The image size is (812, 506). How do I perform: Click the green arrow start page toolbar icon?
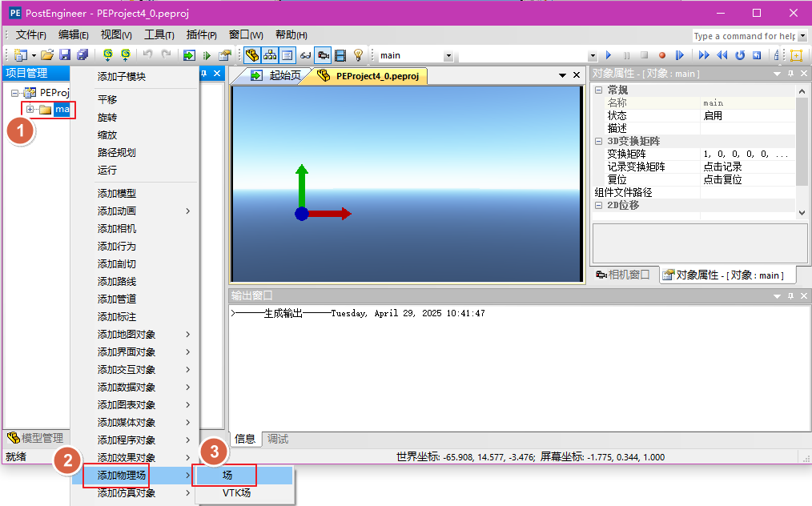(x=189, y=55)
